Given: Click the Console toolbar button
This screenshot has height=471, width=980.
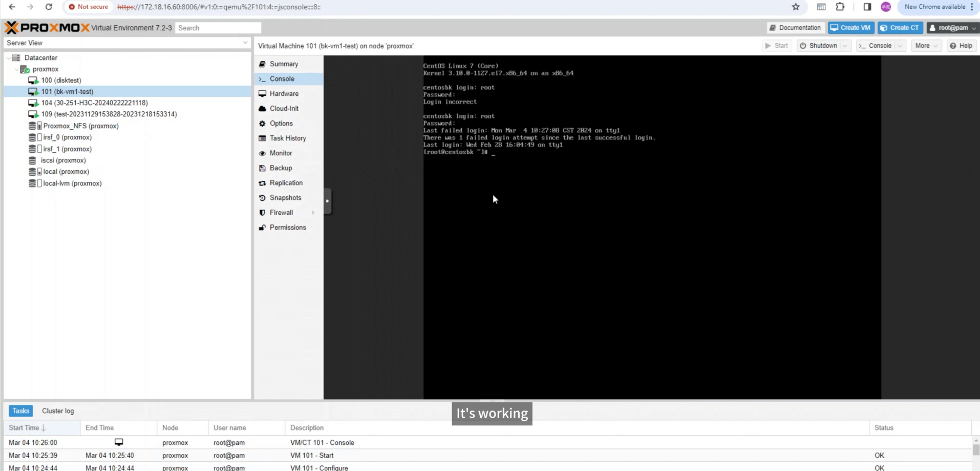Looking at the screenshot, I should pos(875,46).
